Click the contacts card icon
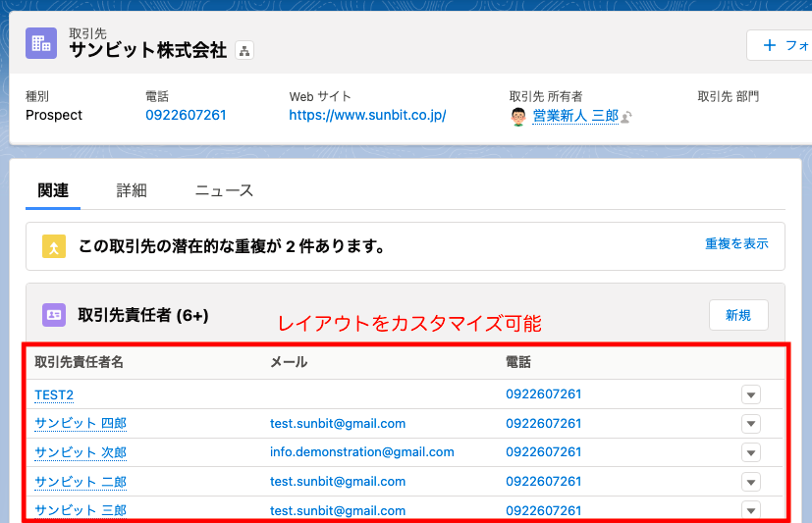This screenshot has height=523, width=812. [54, 315]
